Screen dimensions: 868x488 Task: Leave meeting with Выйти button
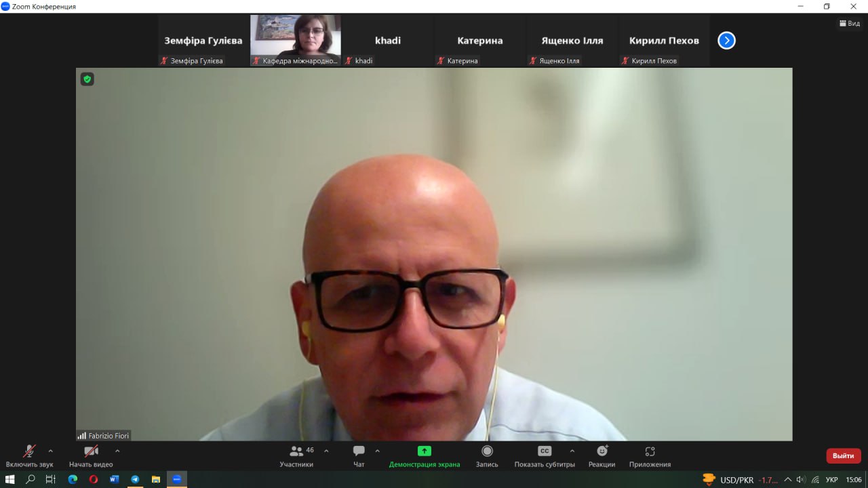click(x=844, y=455)
